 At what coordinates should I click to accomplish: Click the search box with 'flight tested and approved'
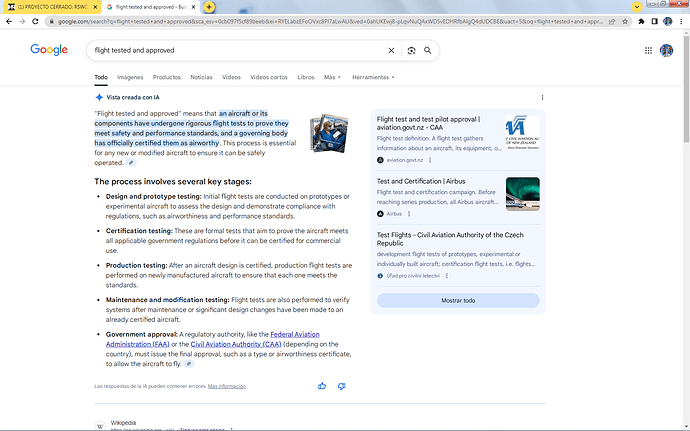point(238,50)
